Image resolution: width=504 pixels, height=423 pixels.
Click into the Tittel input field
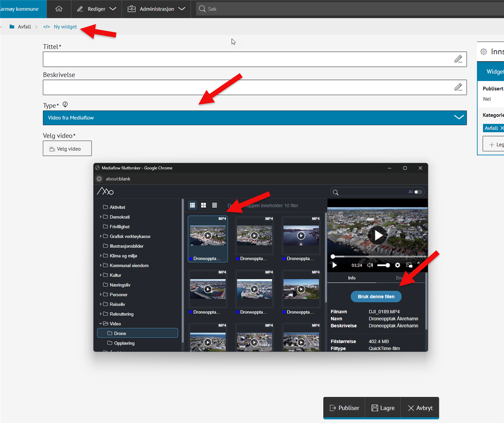pyautogui.click(x=255, y=59)
